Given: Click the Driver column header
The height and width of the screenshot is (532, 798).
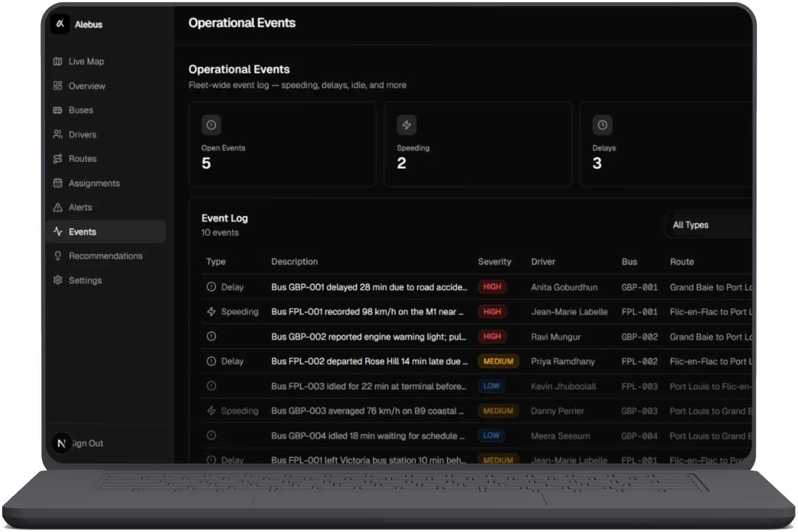Looking at the screenshot, I should [543, 261].
